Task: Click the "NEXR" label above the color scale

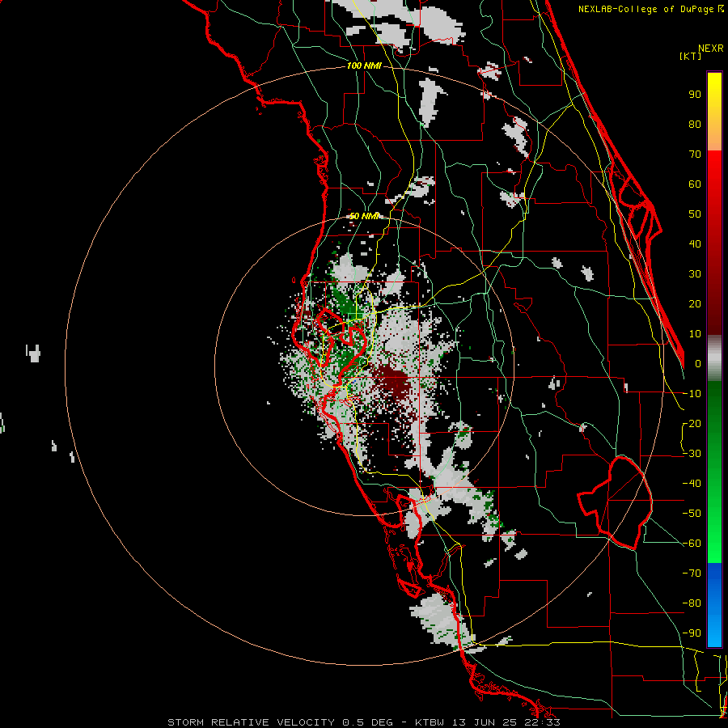Action: 711,49
